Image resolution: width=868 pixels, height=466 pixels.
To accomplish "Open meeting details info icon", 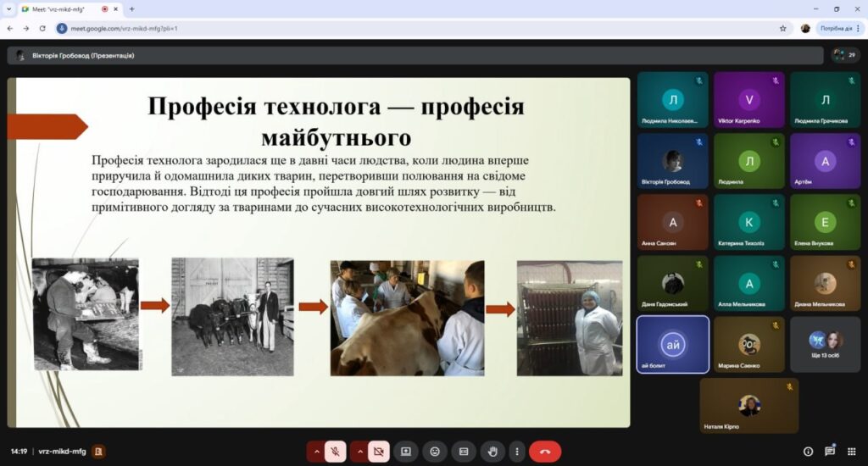I will click(x=808, y=452).
